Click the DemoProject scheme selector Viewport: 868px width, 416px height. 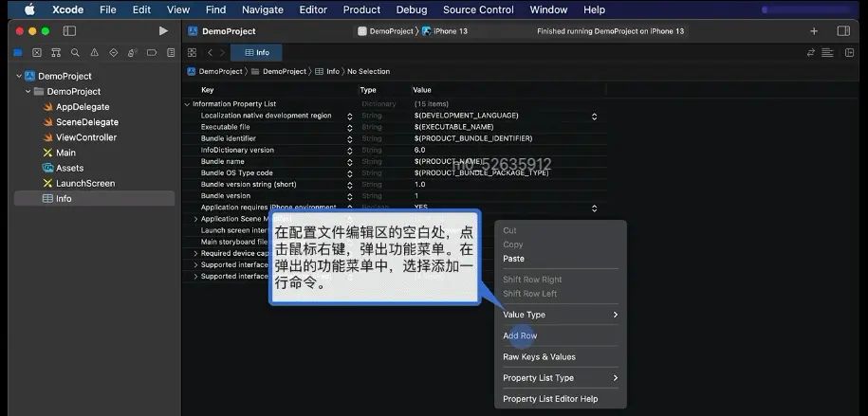(x=385, y=31)
